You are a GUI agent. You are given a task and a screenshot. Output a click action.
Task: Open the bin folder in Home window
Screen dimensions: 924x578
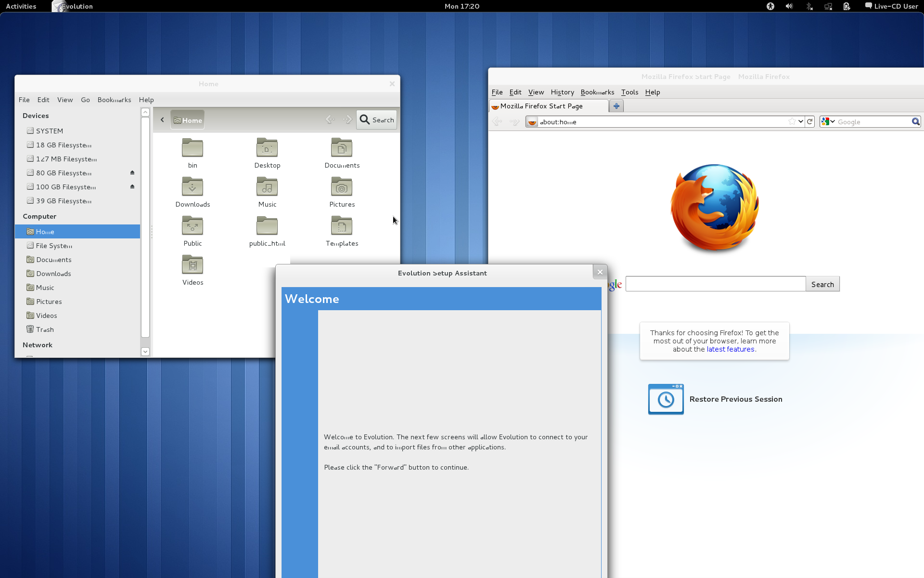(192, 148)
